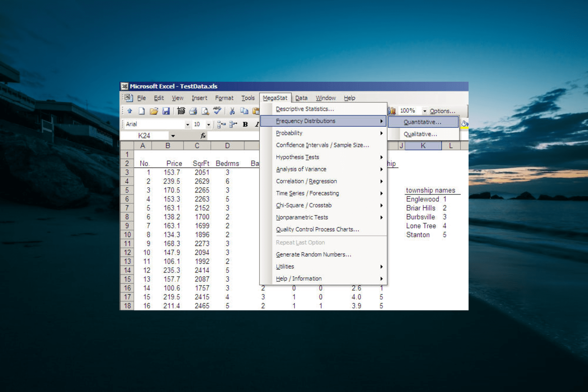Open the Name Box dropdown arrow

(173, 136)
